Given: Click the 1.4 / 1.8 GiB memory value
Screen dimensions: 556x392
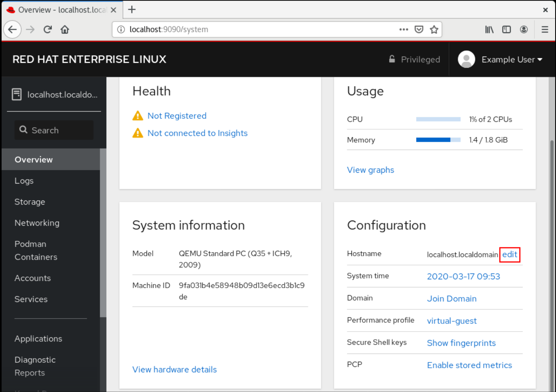Looking at the screenshot, I should pyautogui.click(x=488, y=140).
